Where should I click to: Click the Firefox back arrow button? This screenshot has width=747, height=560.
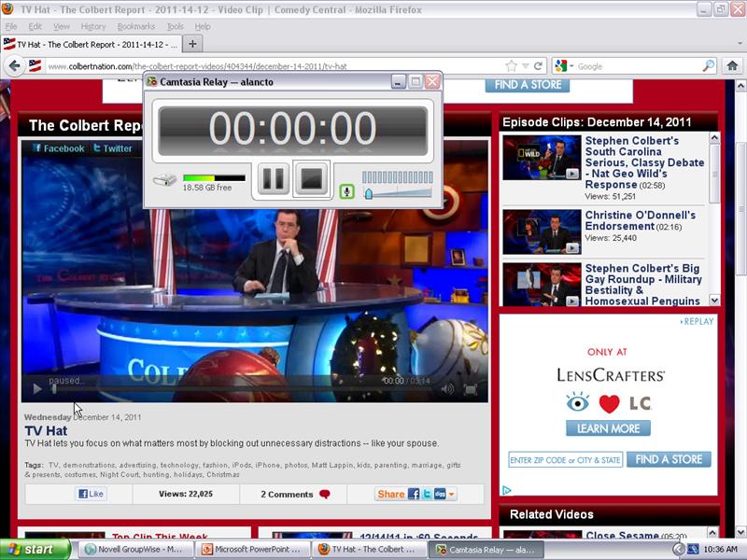pyautogui.click(x=14, y=65)
